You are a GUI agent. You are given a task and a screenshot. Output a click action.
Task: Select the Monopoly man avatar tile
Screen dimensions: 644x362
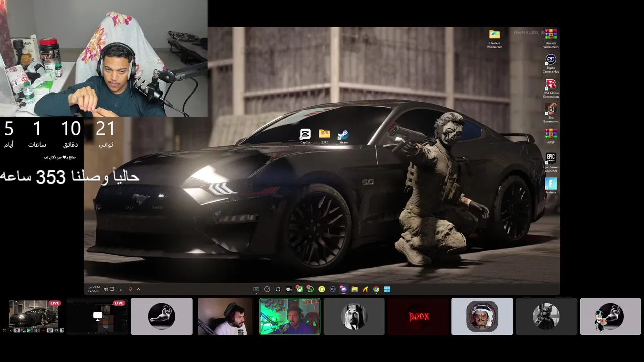pos(610,316)
